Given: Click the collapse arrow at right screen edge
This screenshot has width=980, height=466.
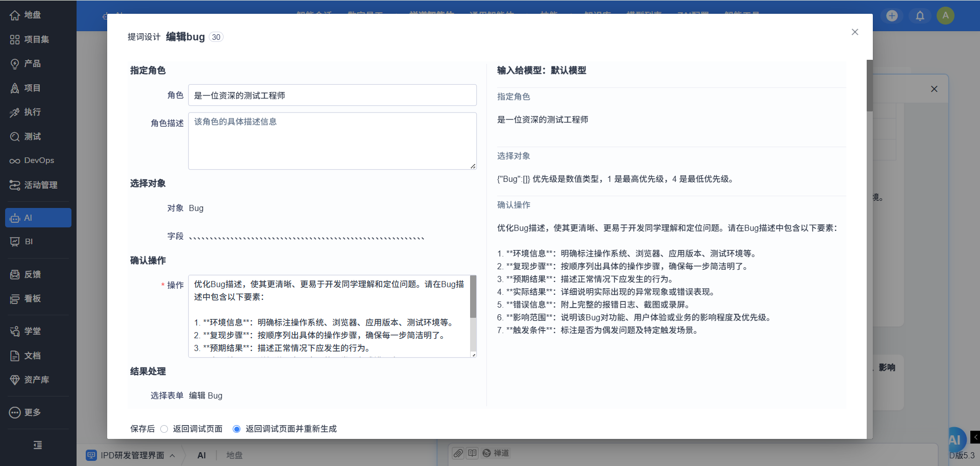Looking at the screenshot, I should 975,437.
